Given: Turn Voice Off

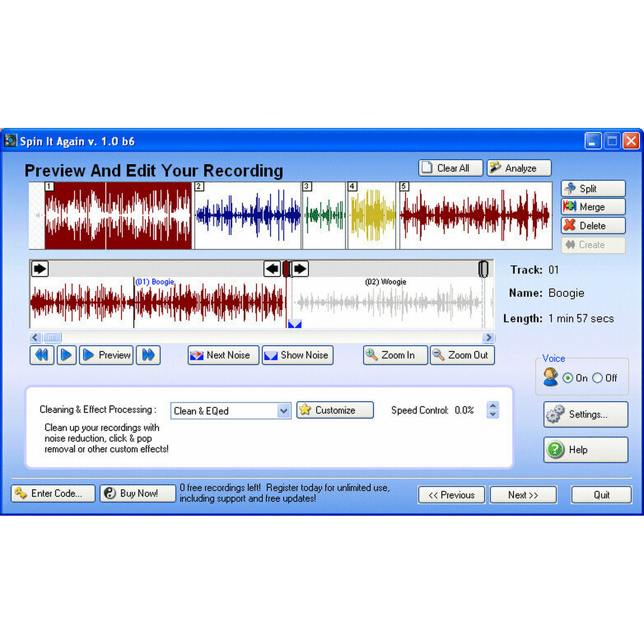Looking at the screenshot, I should (598, 378).
